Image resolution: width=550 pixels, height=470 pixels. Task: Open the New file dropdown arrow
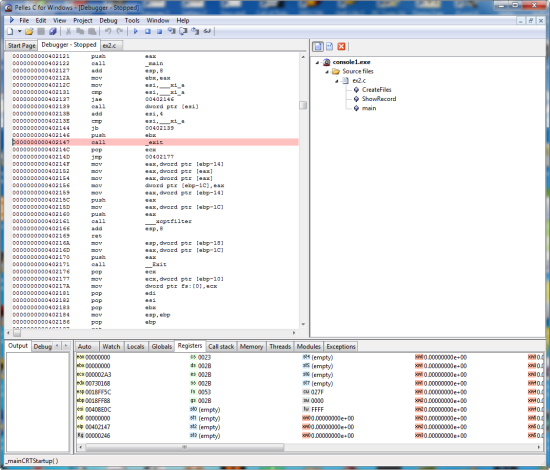pos(20,32)
